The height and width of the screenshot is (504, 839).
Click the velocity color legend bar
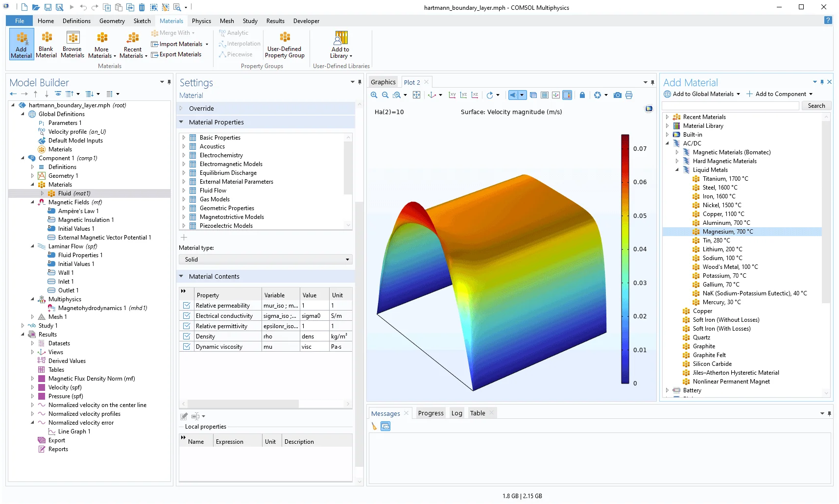point(625,259)
